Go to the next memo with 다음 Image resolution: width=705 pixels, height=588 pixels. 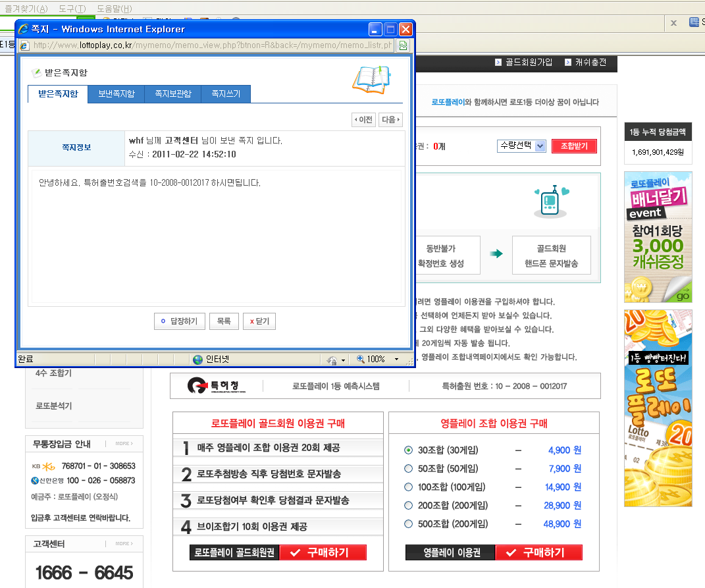click(390, 120)
